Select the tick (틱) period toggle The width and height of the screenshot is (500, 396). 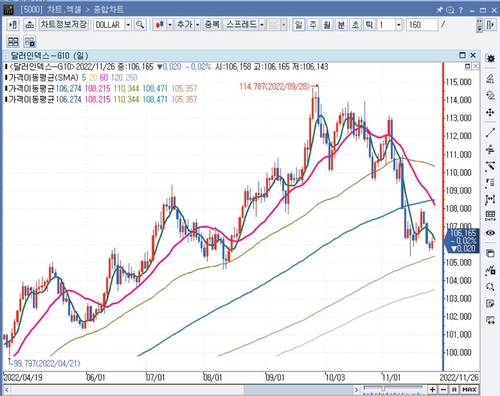pyautogui.click(x=369, y=25)
